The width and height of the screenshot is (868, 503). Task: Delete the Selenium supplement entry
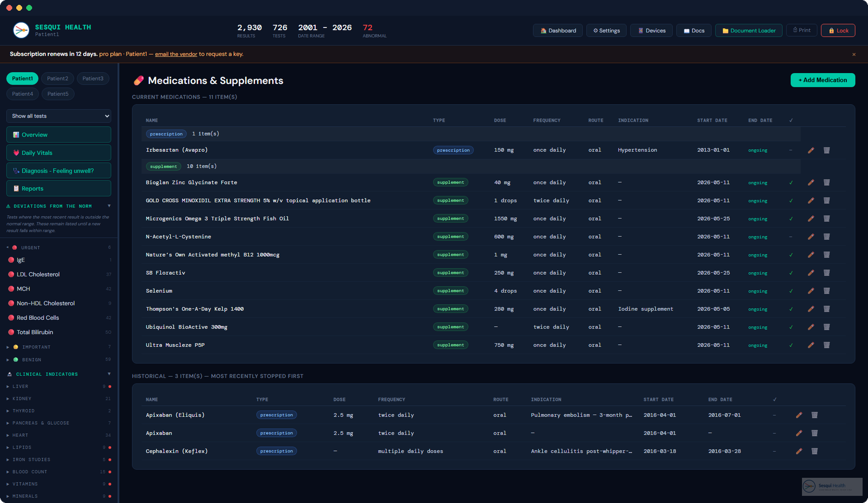(827, 291)
